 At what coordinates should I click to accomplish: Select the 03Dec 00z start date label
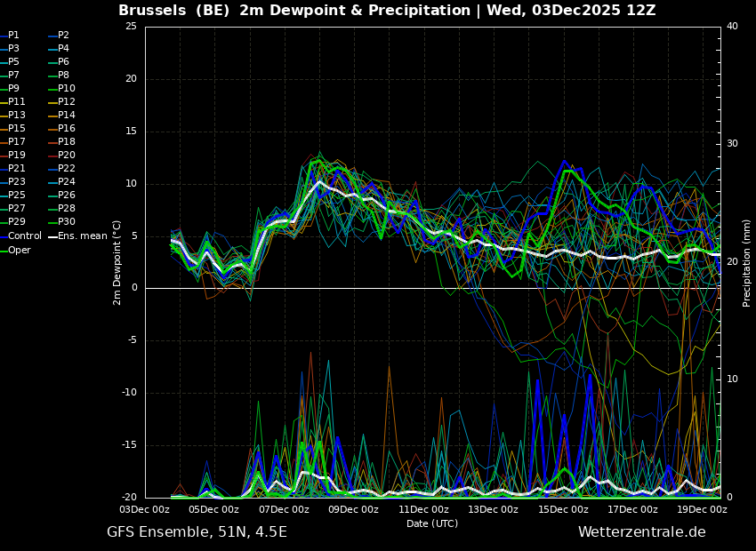point(145,510)
